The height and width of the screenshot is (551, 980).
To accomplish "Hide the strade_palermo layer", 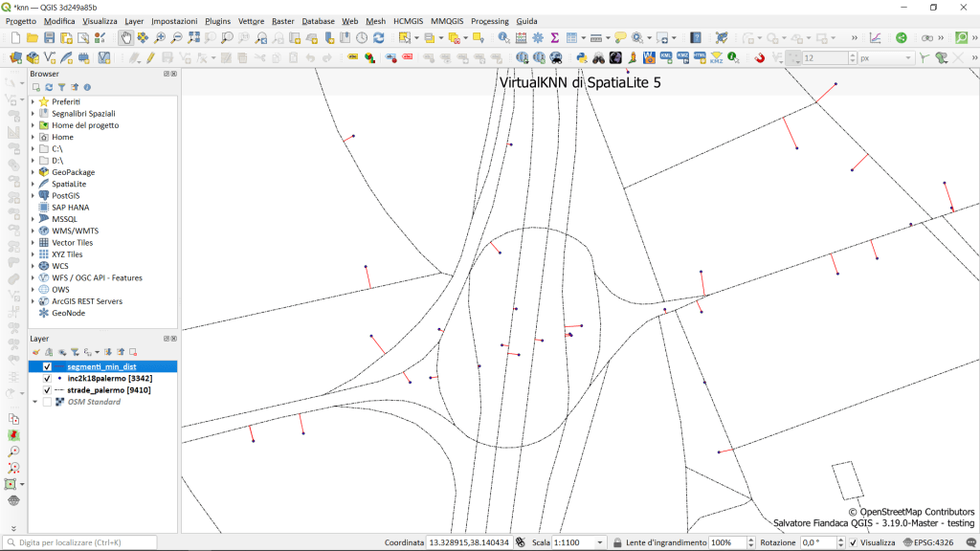I will pyautogui.click(x=47, y=390).
